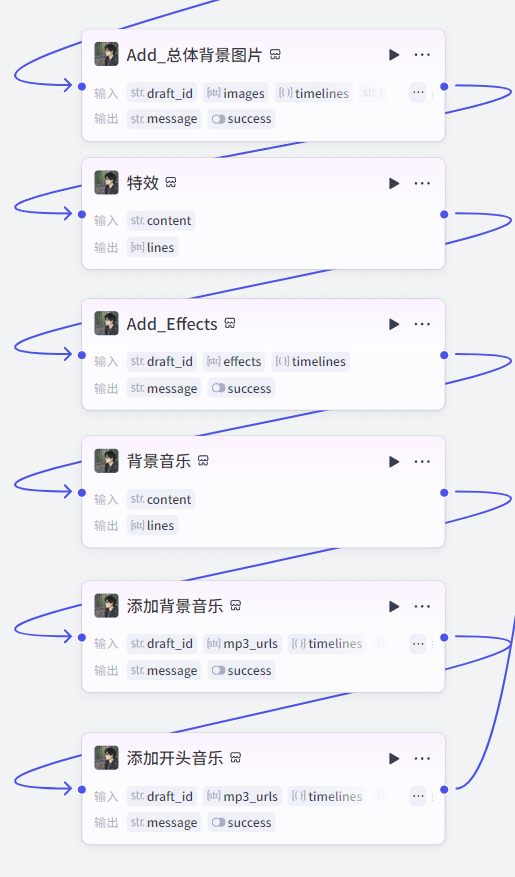Toggle success output on 添加开头音乐 node
The height and width of the screenshot is (877, 515).
pos(242,823)
